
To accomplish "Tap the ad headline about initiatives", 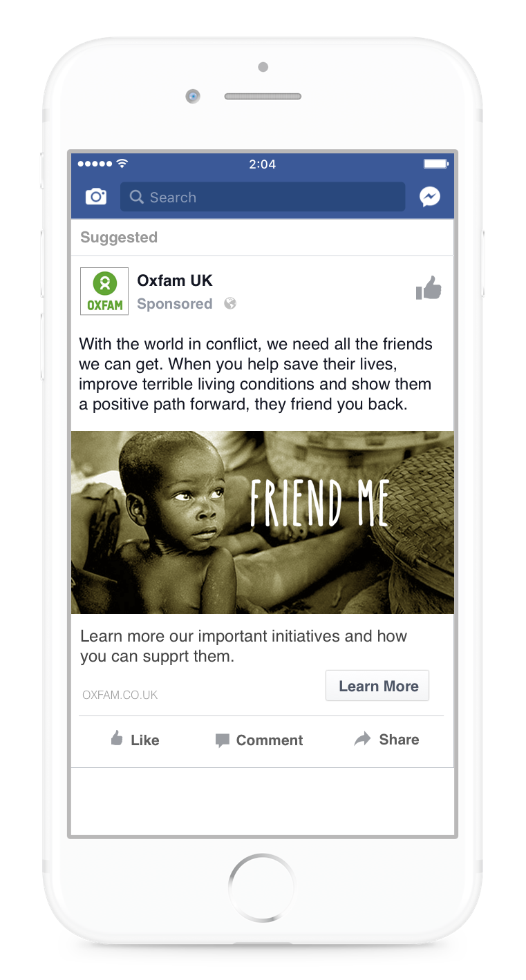I will pos(243,646).
